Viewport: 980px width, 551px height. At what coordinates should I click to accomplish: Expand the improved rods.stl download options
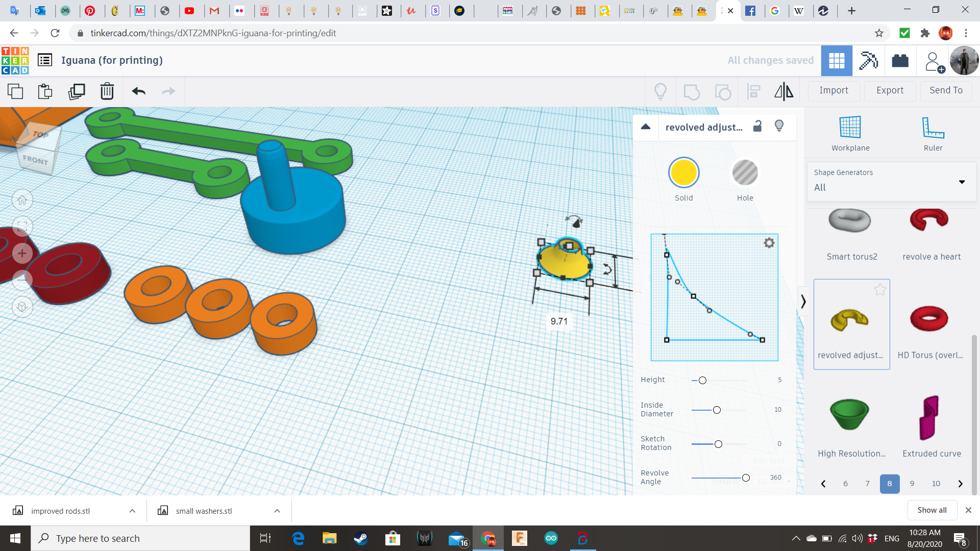coord(132,511)
